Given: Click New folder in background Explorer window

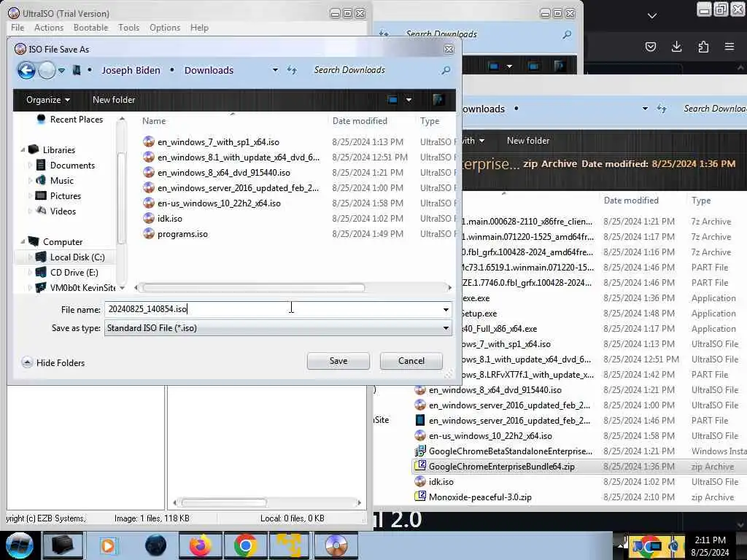Looking at the screenshot, I should pyautogui.click(x=528, y=141).
